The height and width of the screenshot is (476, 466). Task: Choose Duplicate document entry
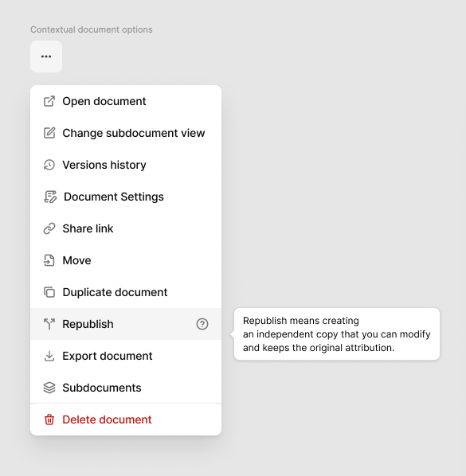click(x=126, y=292)
